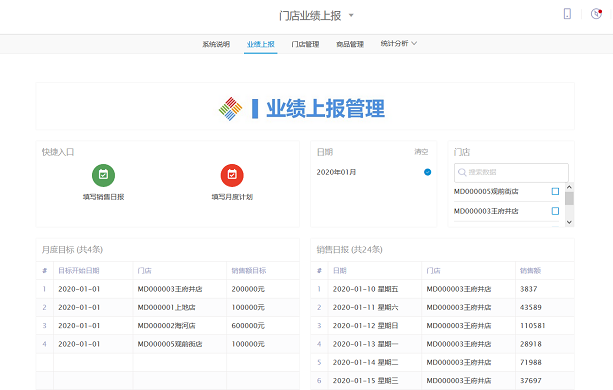The image size is (613, 390).
Task: Click the 2020年01月 date label
Action: click(336, 172)
